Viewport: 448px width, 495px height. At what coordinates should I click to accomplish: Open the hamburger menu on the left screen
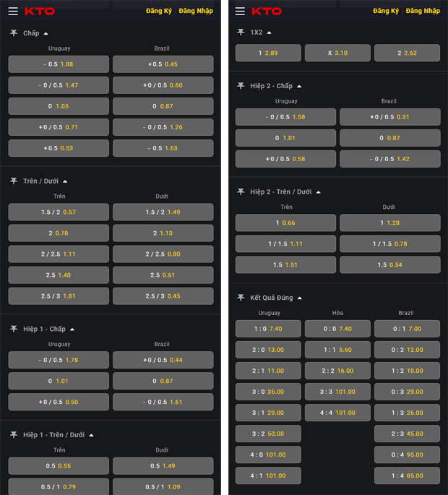pyautogui.click(x=13, y=11)
